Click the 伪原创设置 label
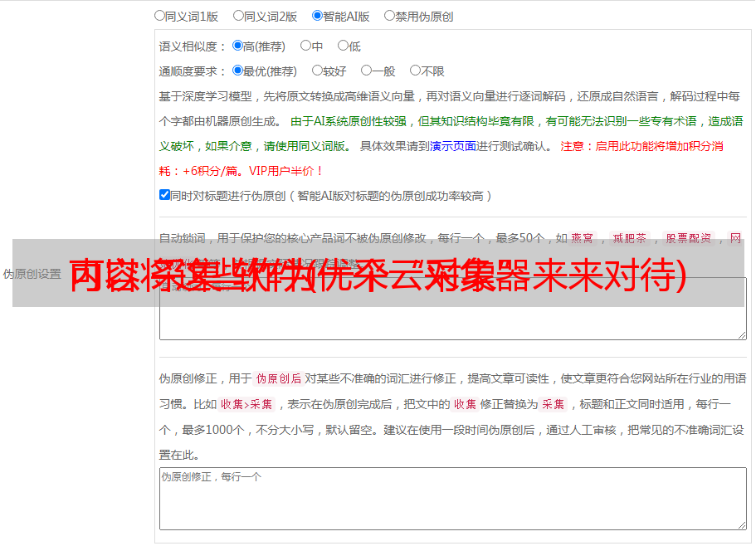756x546 pixels. click(x=32, y=274)
